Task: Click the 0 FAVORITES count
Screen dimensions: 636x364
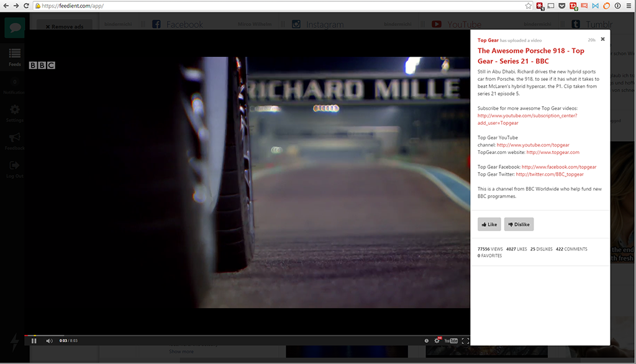Action: 489,256
